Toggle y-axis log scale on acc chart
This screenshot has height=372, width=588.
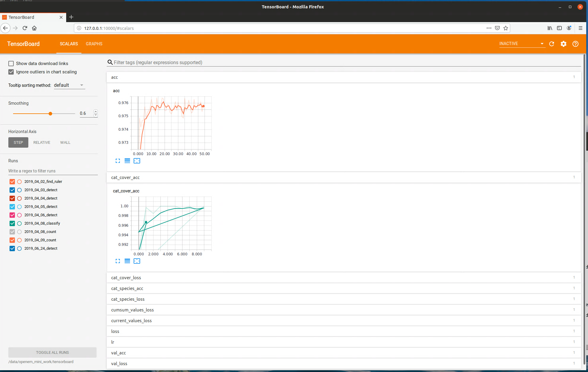pos(127,161)
